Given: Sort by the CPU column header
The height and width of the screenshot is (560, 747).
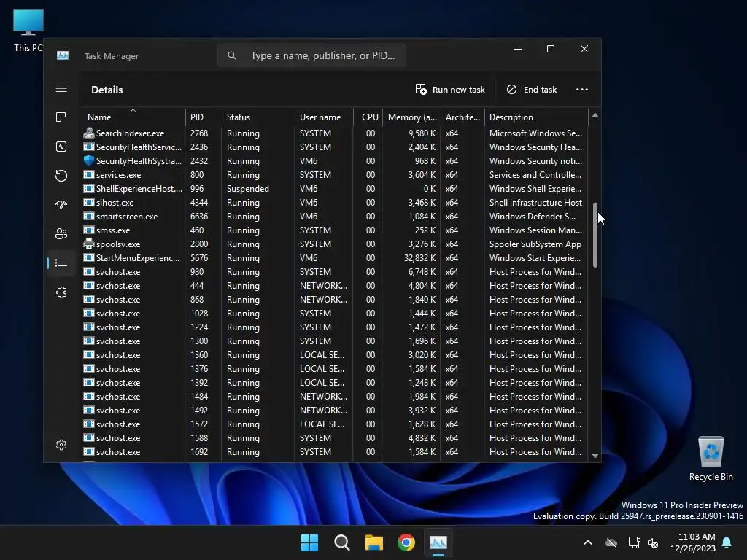Looking at the screenshot, I should click(368, 117).
